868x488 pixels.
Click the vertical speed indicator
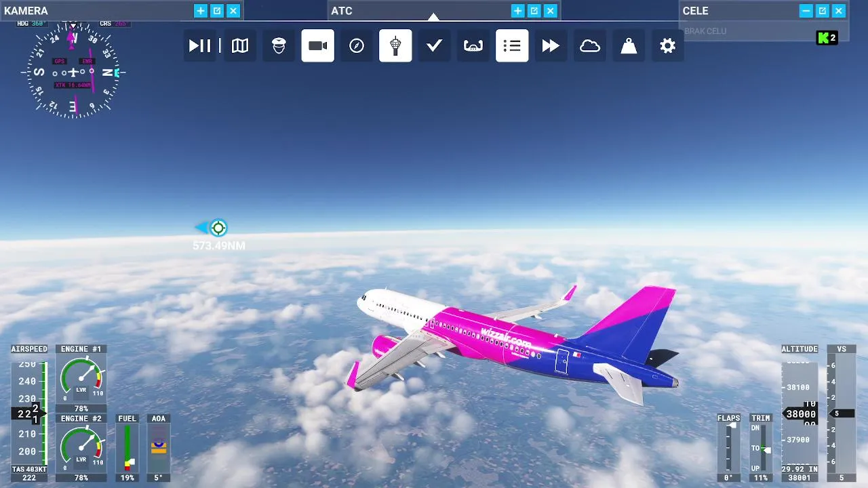coord(842,413)
